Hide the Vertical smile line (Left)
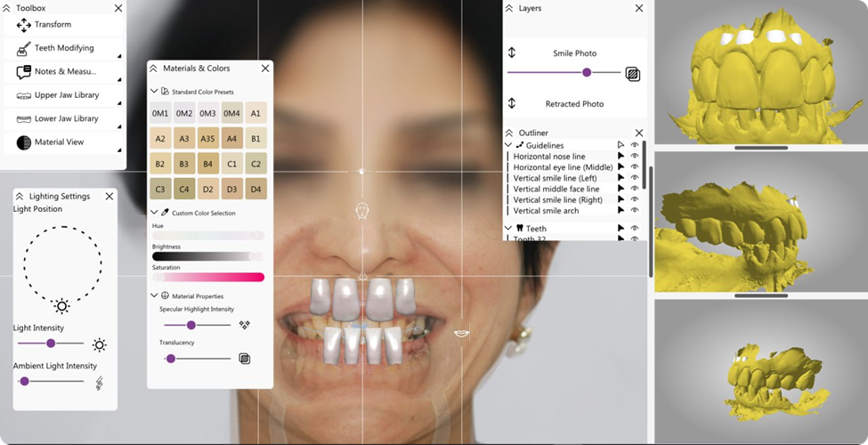 pos(635,178)
